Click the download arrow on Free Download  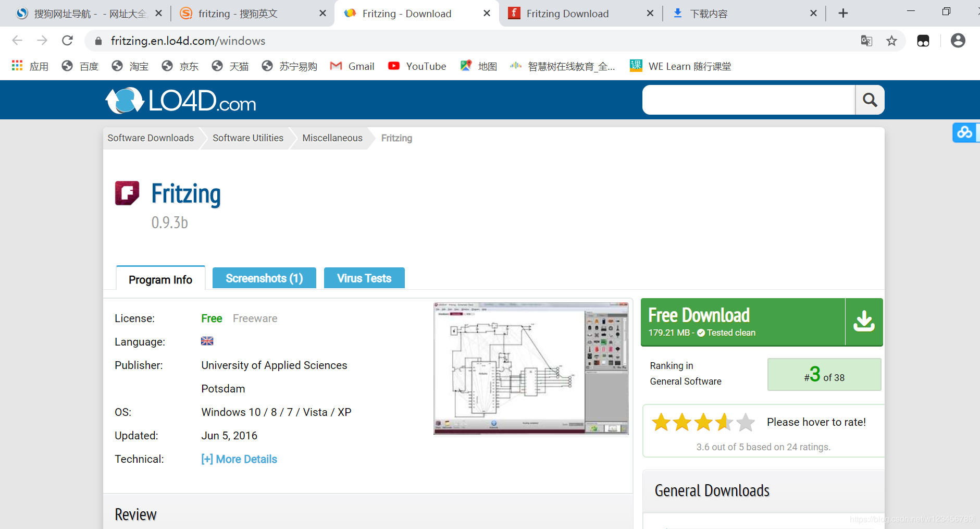864,321
